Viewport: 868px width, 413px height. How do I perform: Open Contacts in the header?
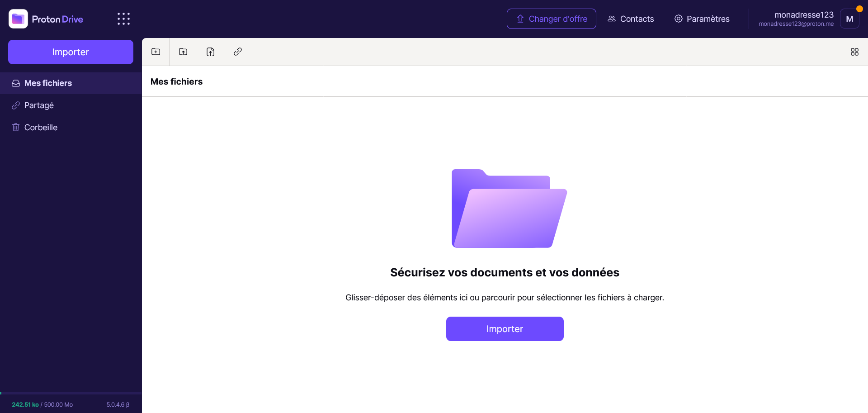631,19
